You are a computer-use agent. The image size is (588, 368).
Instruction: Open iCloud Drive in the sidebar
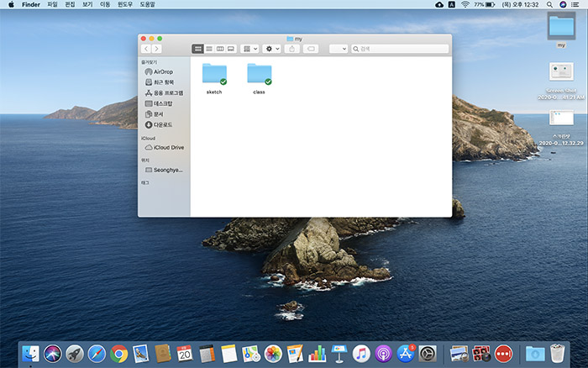(165, 147)
